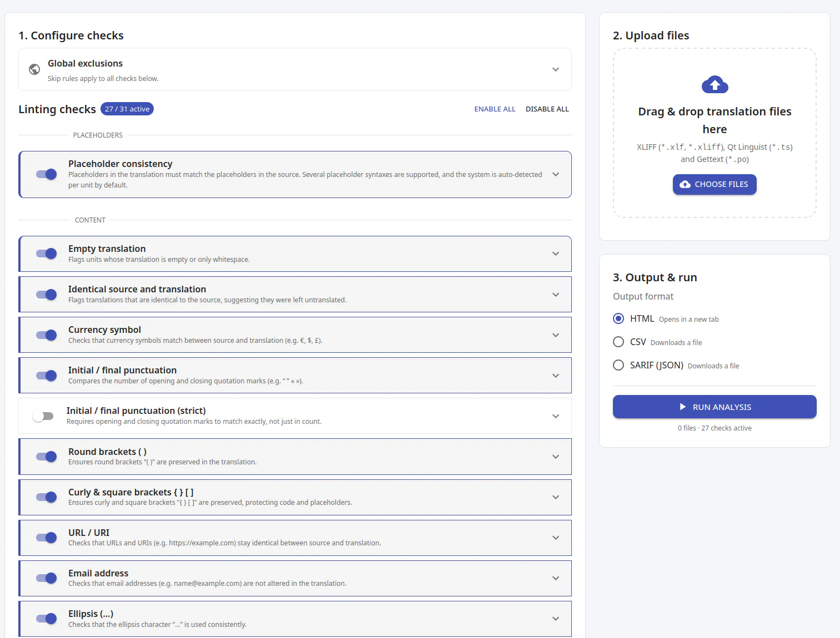Viewport: 840px width, 638px height.
Task: Click the 27 / 31 active badge
Action: point(127,109)
